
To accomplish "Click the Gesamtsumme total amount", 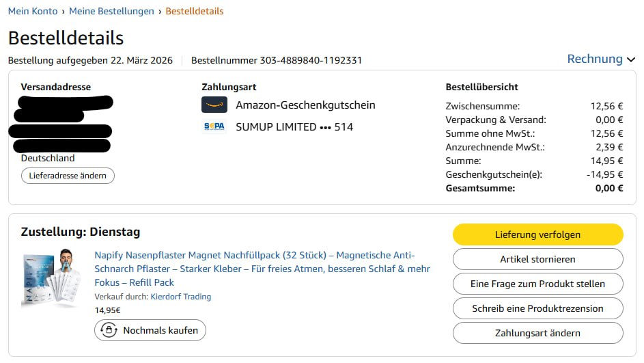I will tap(609, 188).
